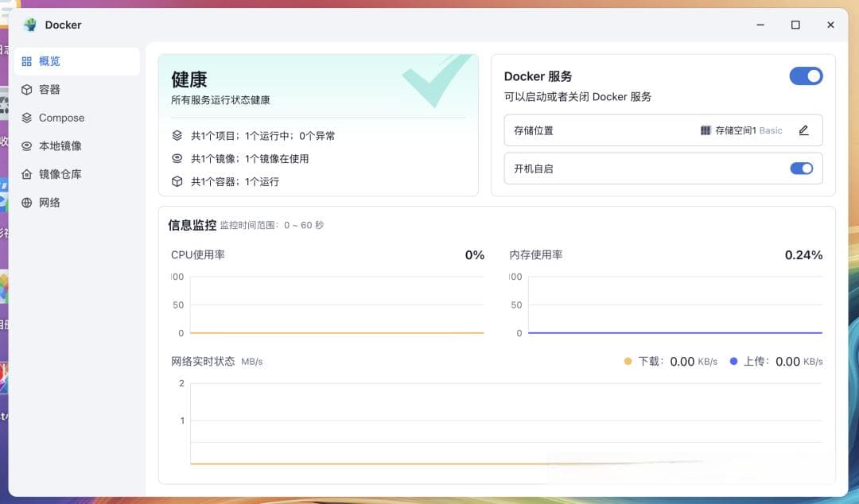Open the 镜像仓库 registry page
Screen dimensions: 859x504
coord(76,174)
